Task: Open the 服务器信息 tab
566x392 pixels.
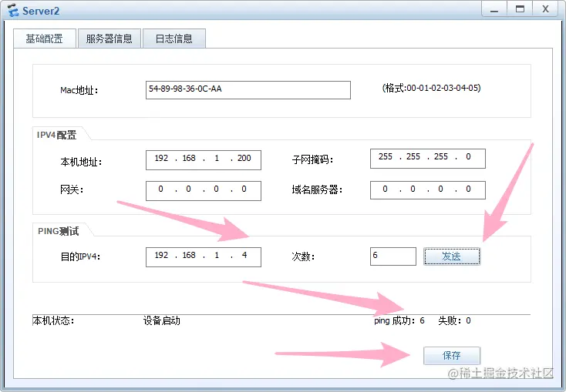Action: point(109,39)
